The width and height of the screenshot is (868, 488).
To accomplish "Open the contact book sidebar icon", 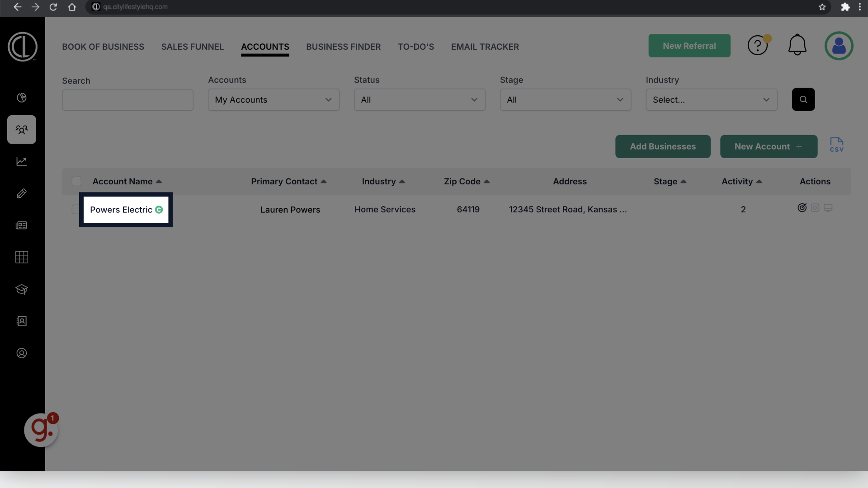I will (22, 321).
